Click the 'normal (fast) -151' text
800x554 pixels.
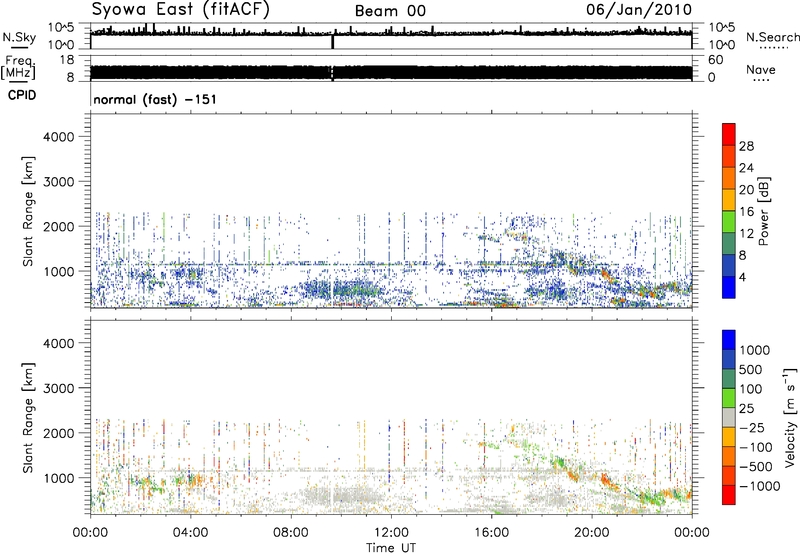pyautogui.click(x=155, y=99)
